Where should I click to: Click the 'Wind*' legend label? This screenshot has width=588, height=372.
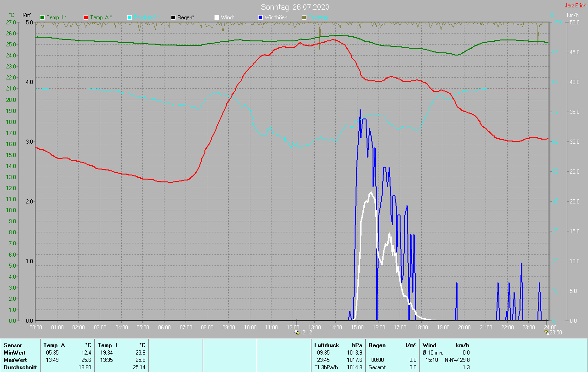(x=228, y=17)
